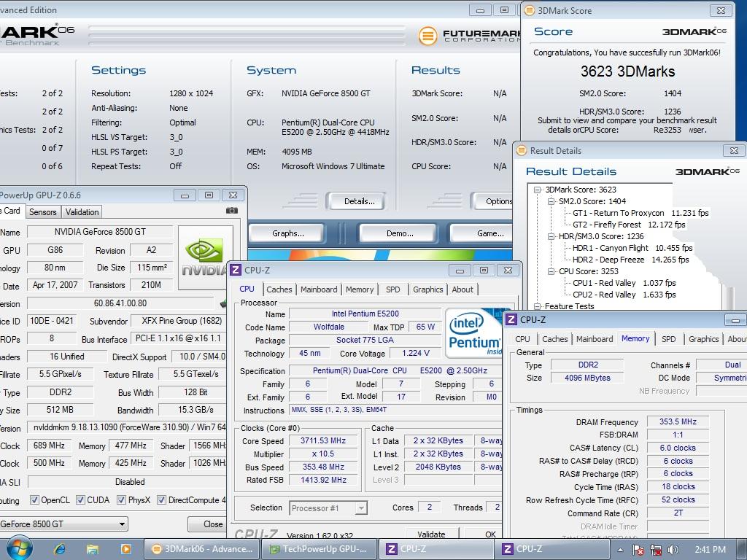Toggle the PhysX checkbox in GPU-Z

coord(122,500)
